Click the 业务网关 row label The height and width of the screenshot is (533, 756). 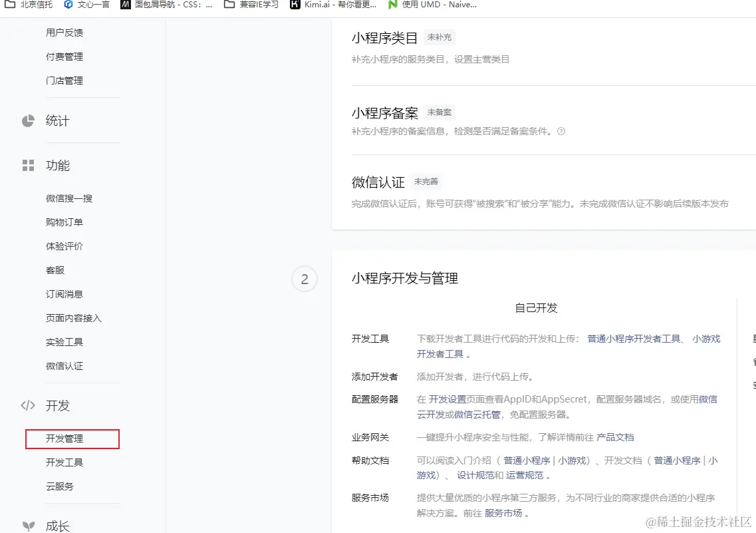(x=370, y=437)
